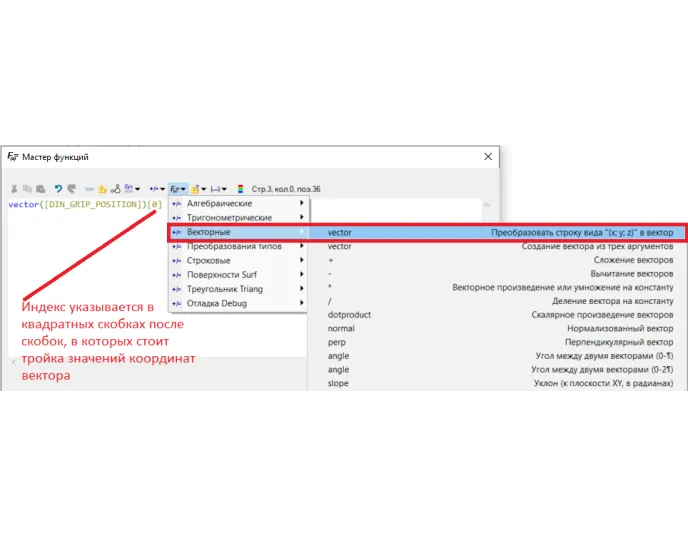688x537 pixels.
Task: Choose * Векторное произведение item
Action: (x=496, y=287)
